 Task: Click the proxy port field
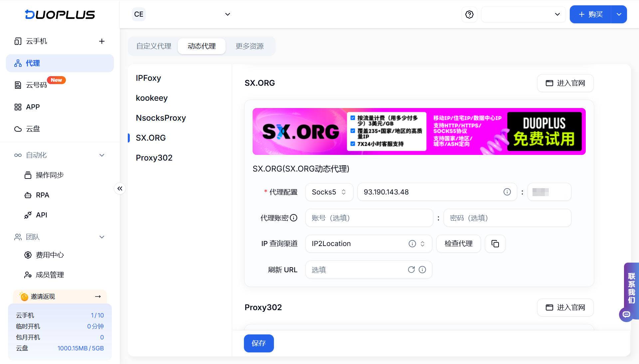(549, 192)
